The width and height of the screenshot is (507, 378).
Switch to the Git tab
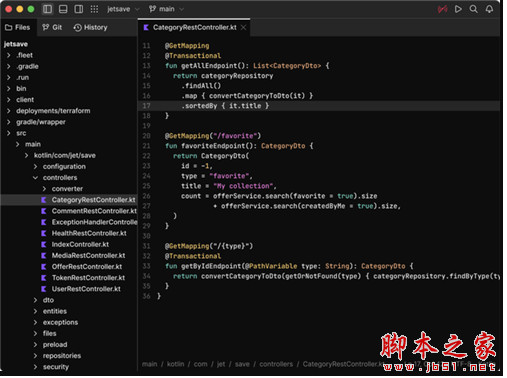point(52,27)
